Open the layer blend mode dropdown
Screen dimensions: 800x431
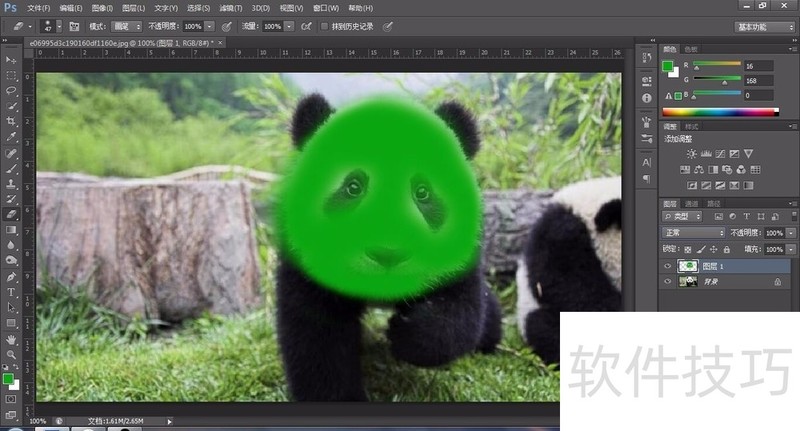click(x=694, y=233)
